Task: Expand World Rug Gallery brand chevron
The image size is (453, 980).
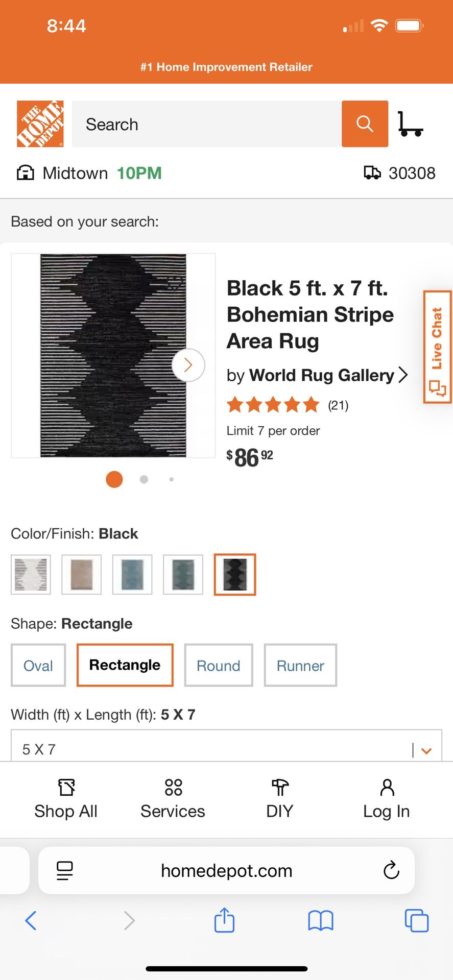Action: [403, 375]
